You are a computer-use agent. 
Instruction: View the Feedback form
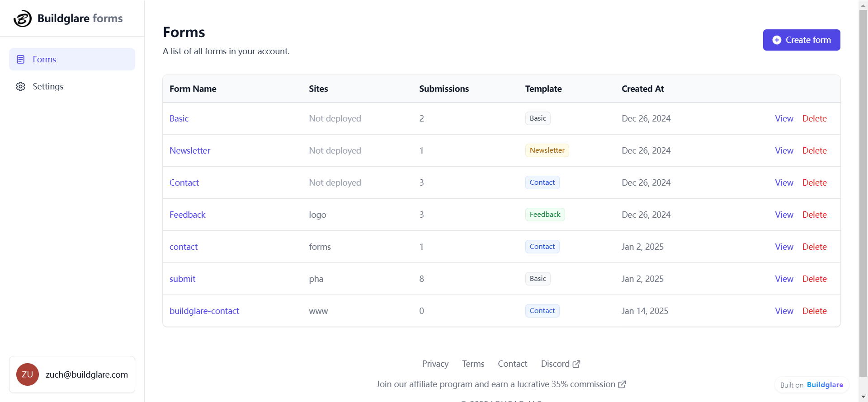point(784,215)
